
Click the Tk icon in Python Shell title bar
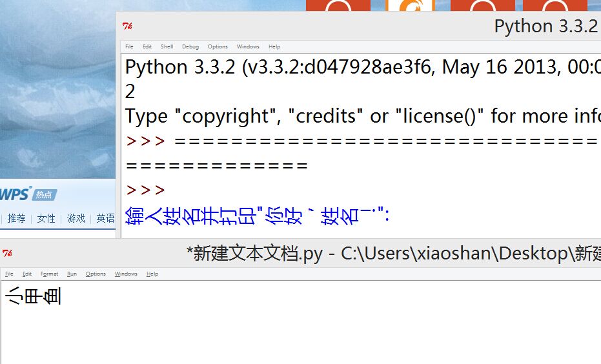[x=127, y=26]
